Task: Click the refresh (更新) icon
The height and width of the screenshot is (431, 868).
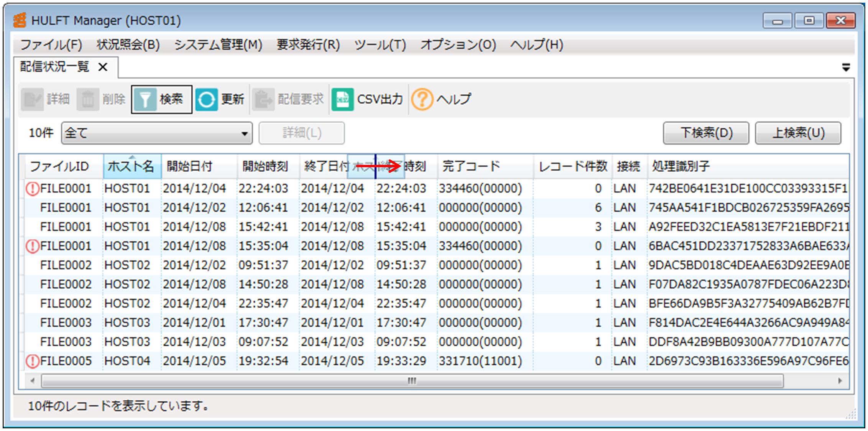Action: click(206, 100)
